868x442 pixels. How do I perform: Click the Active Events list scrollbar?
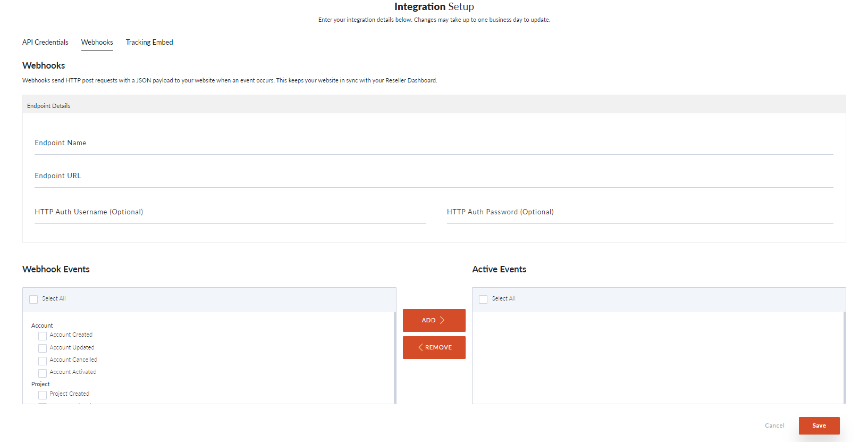845,357
